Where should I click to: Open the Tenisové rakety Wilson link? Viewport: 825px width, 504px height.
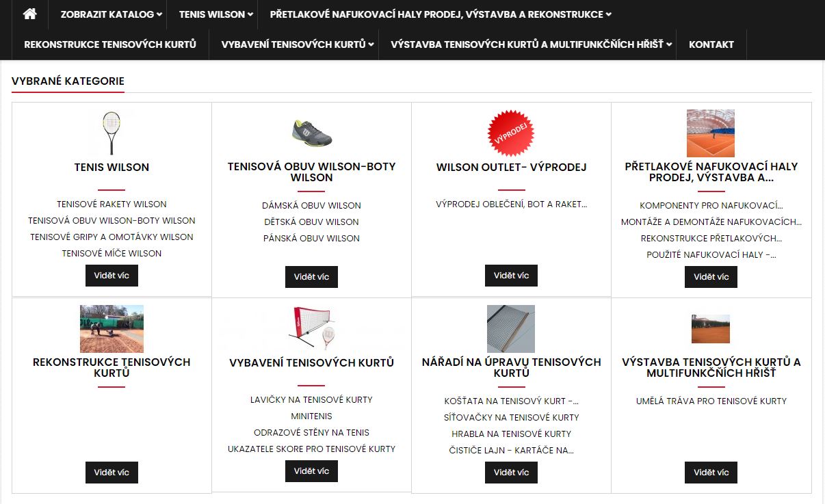(x=112, y=204)
